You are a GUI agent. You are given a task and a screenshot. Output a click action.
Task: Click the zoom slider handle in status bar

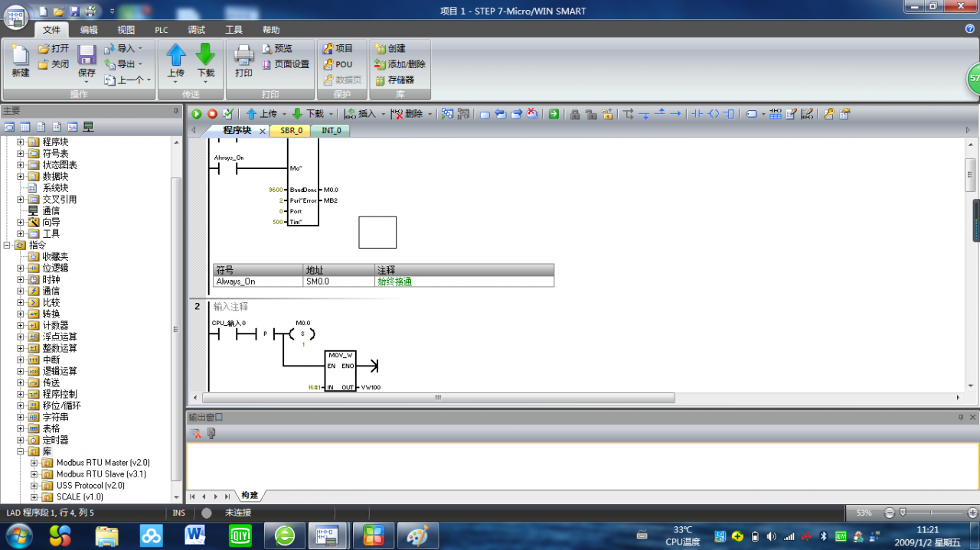(x=903, y=513)
